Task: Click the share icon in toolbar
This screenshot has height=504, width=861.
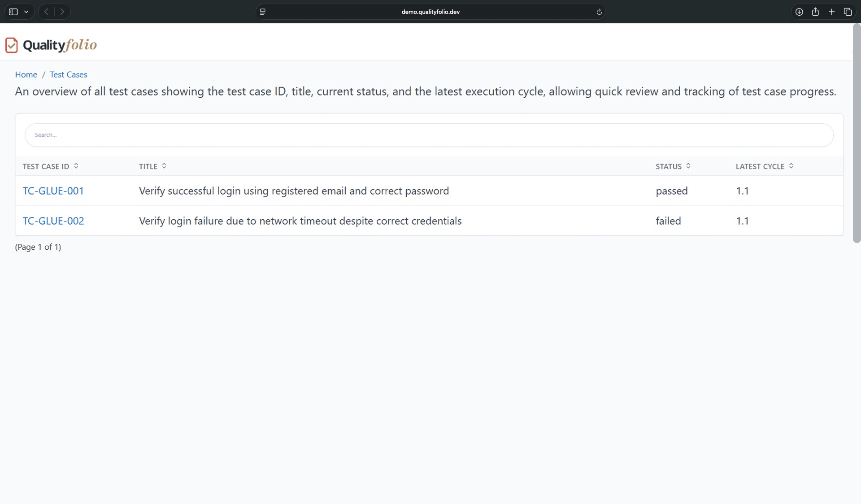Action: click(x=815, y=12)
